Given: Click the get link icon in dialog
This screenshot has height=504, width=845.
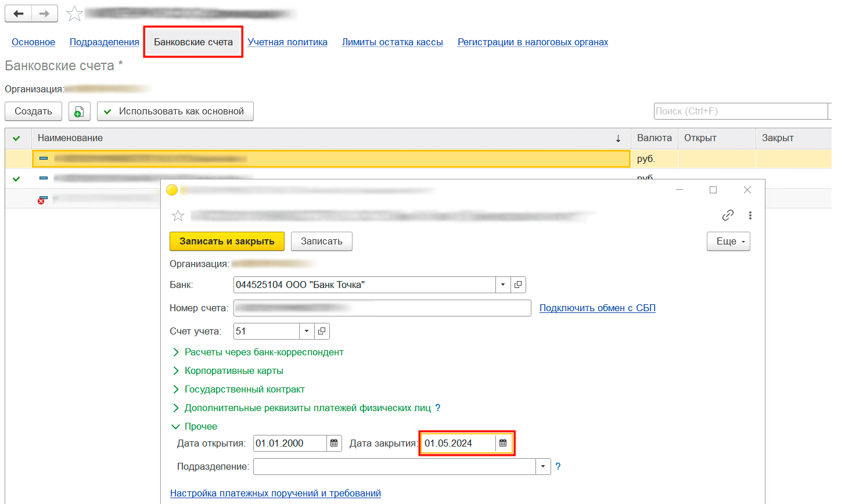Looking at the screenshot, I should [x=728, y=215].
